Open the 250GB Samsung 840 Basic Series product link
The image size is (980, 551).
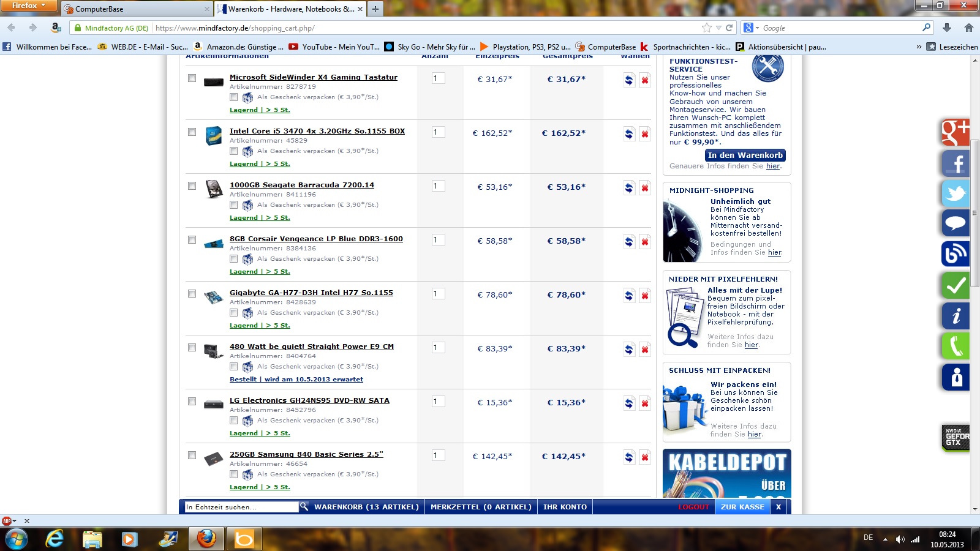306,454
